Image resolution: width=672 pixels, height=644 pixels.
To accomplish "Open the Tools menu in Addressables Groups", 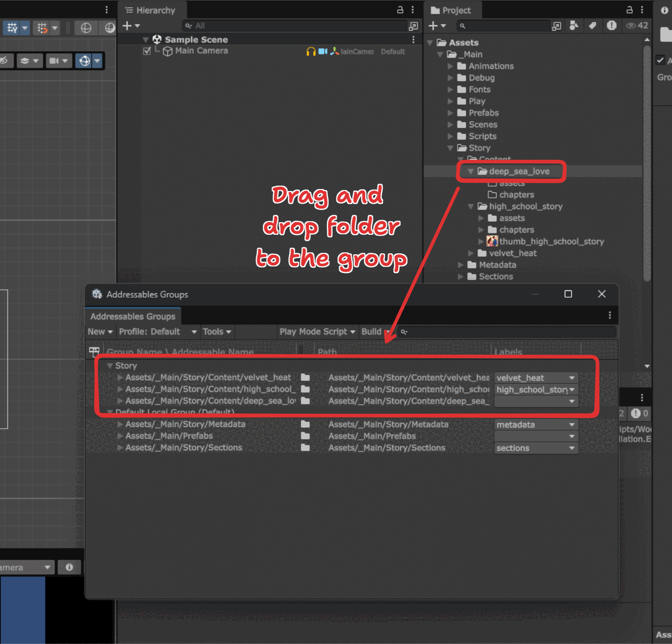I will click(x=217, y=331).
